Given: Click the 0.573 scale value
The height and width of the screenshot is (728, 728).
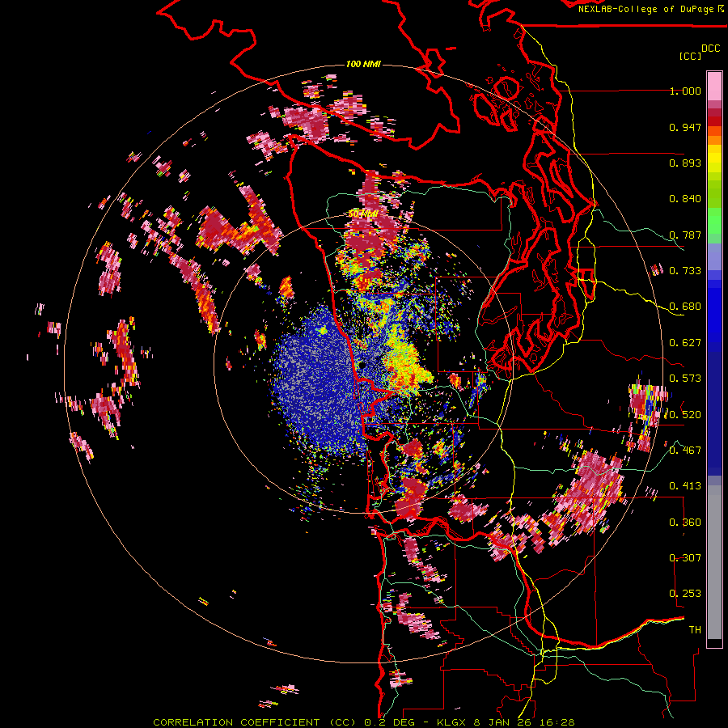Looking at the screenshot, I should [x=685, y=379].
